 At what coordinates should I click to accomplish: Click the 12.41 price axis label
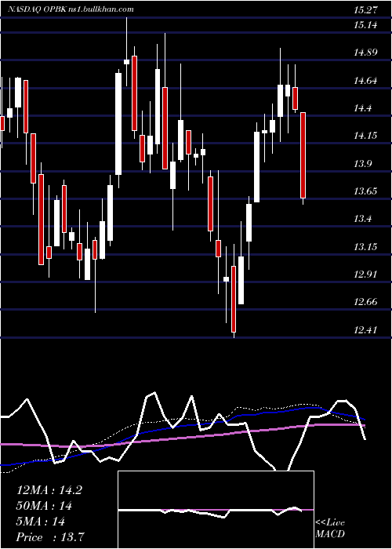[x=365, y=330]
